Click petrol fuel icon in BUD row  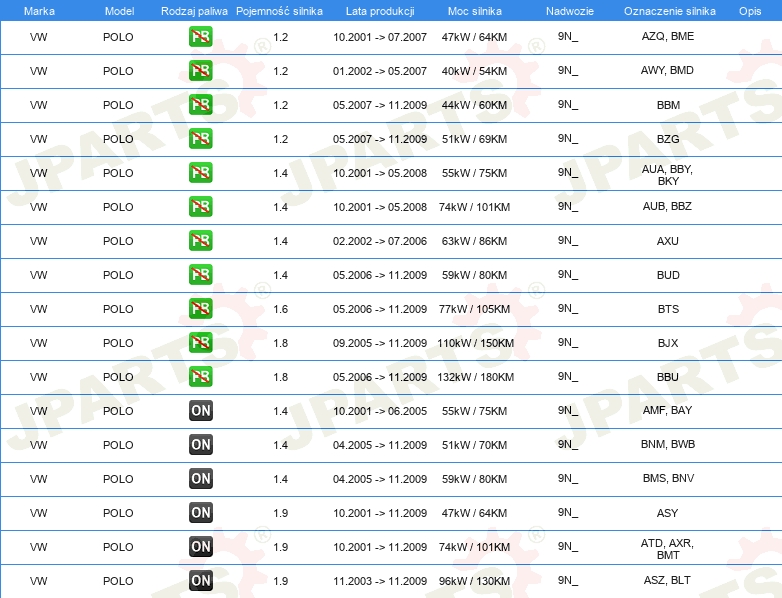pyautogui.click(x=200, y=274)
